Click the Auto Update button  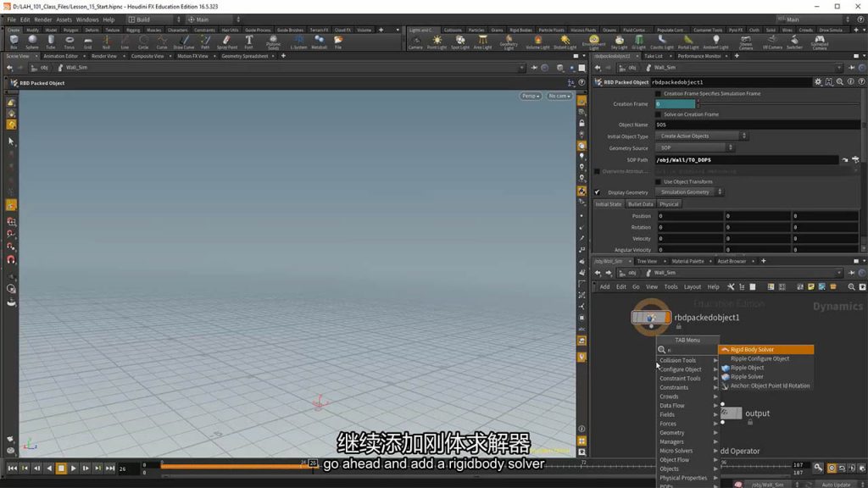[x=836, y=485]
